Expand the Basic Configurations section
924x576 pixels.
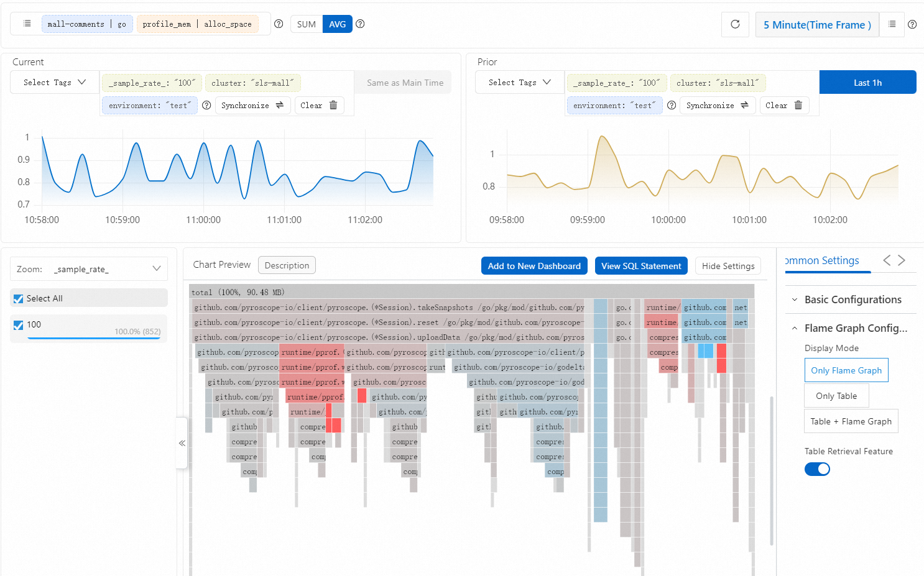[x=852, y=299]
